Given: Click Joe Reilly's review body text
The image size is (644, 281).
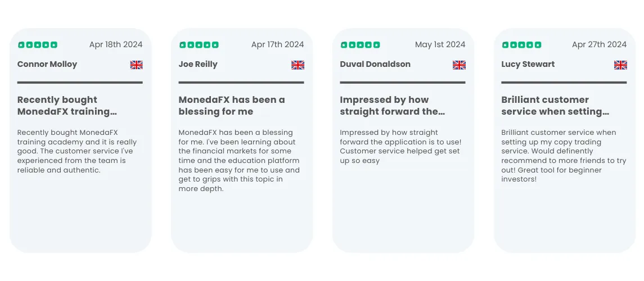Looking at the screenshot, I should pos(240,160).
